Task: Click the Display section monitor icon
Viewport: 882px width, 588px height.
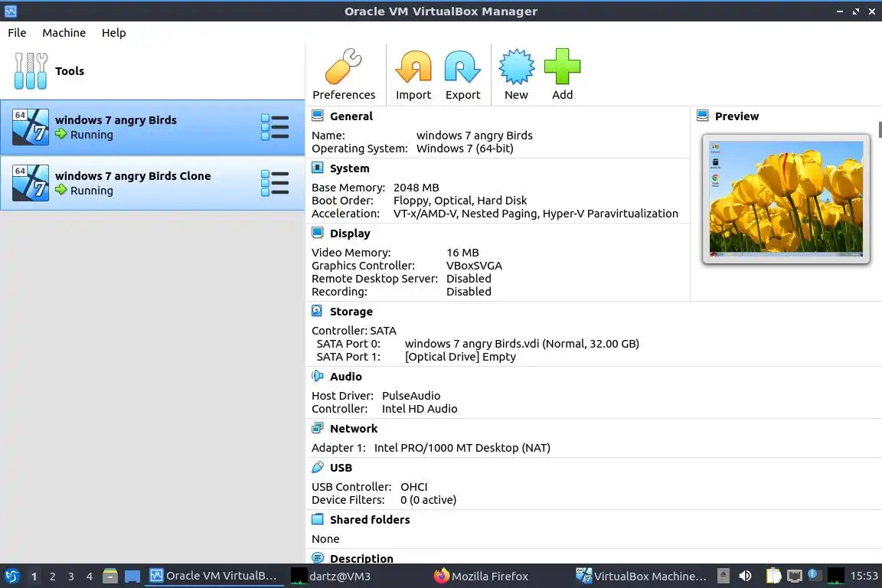Action: pyautogui.click(x=318, y=233)
